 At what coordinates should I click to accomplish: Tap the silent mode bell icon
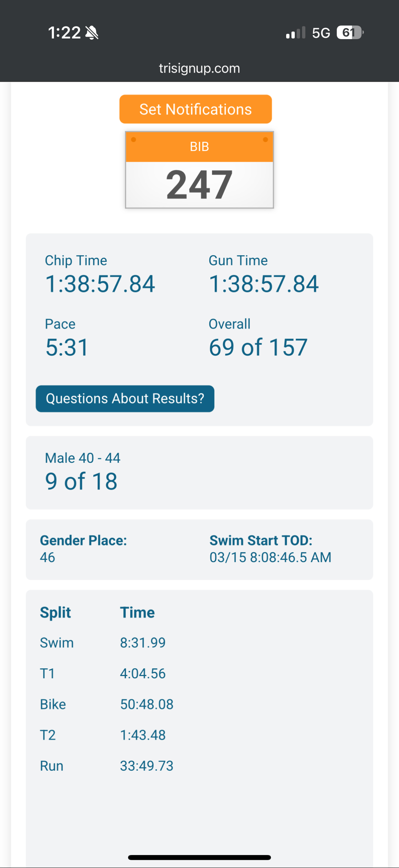(x=92, y=33)
